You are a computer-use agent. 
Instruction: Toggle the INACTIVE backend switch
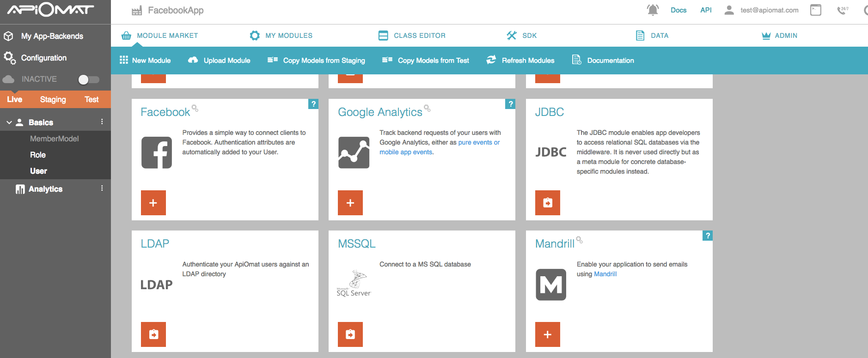tap(89, 79)
